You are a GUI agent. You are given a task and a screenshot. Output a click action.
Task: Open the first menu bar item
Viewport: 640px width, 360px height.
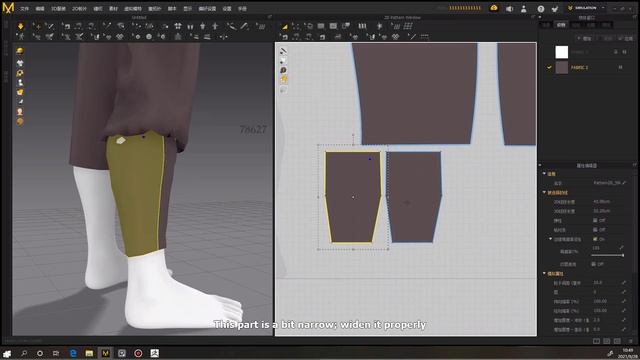(x=24, y=8)
